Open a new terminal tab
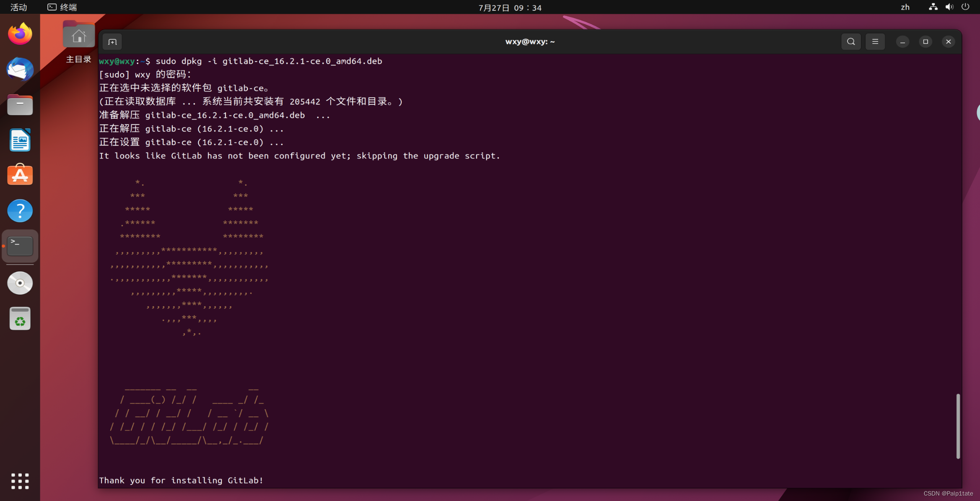 (112, 42)
